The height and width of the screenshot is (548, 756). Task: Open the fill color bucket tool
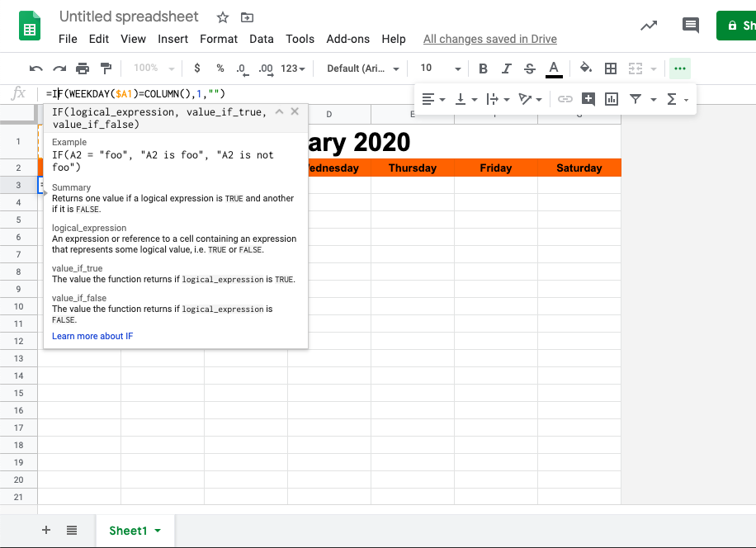point(586,68)
